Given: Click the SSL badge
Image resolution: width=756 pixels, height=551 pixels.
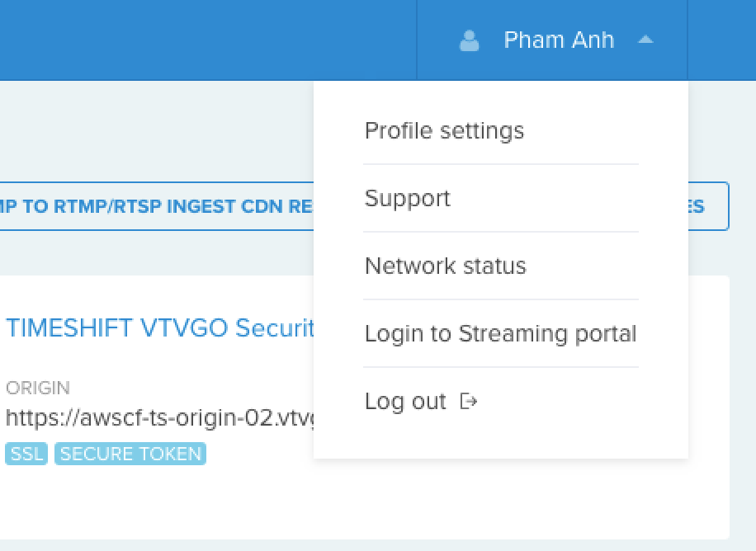Looking at the screenshot, I should click(26, 454).
